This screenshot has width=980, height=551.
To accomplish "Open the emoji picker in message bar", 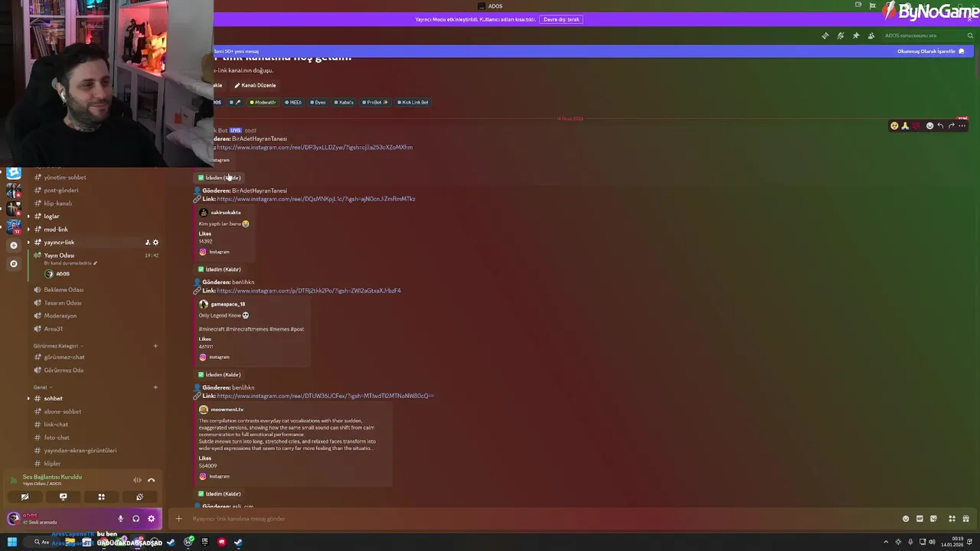I will [x=906, y=519].
